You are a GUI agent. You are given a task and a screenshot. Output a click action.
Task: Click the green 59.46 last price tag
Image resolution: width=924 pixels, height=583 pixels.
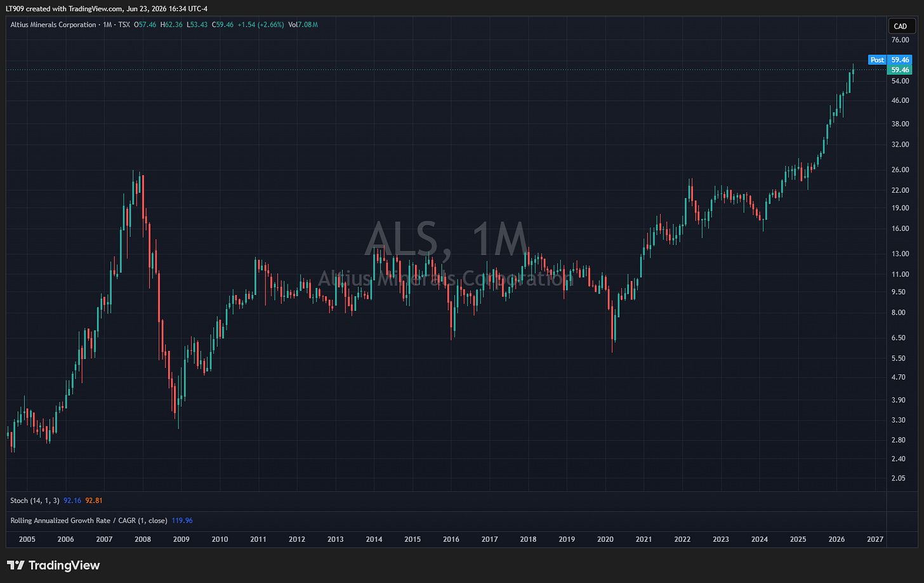900,70
